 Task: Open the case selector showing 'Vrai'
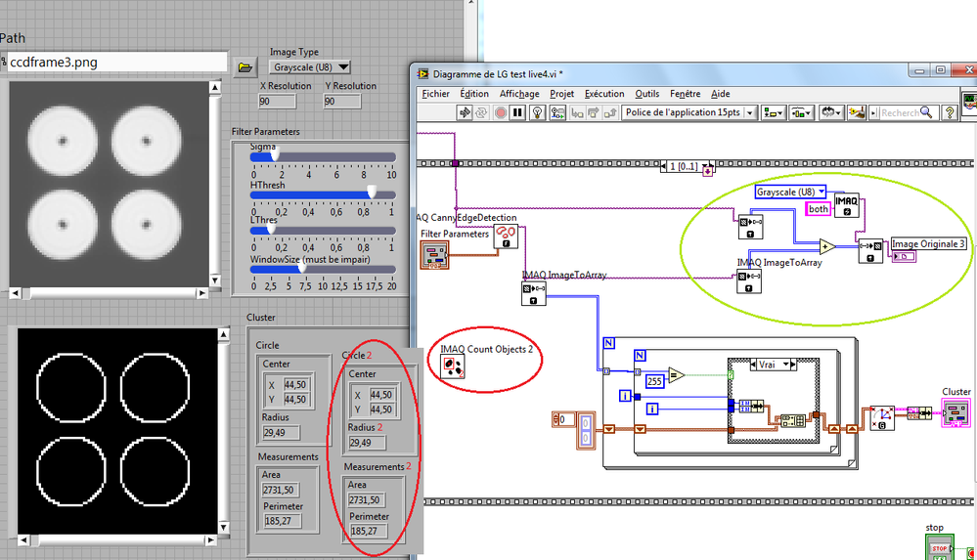774,365
